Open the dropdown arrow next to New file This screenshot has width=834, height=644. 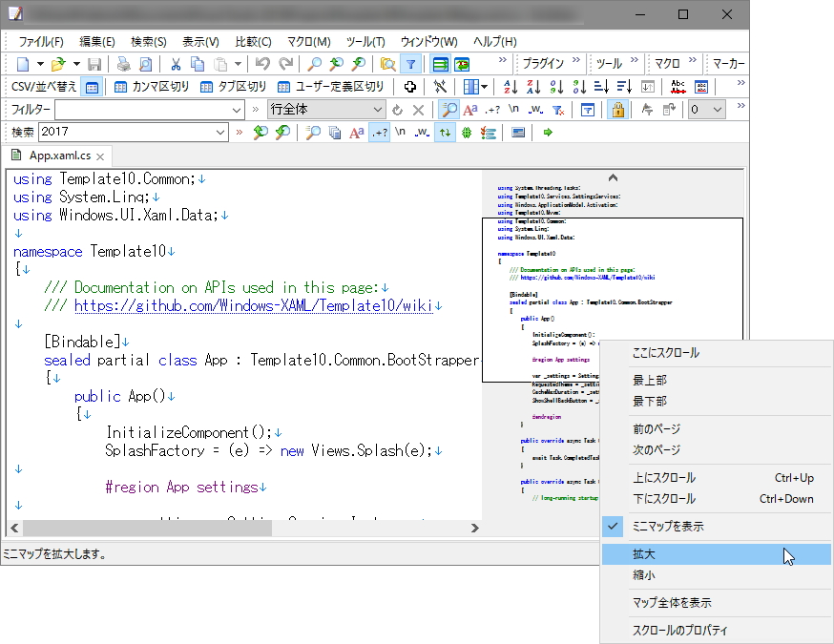point(40,64)
